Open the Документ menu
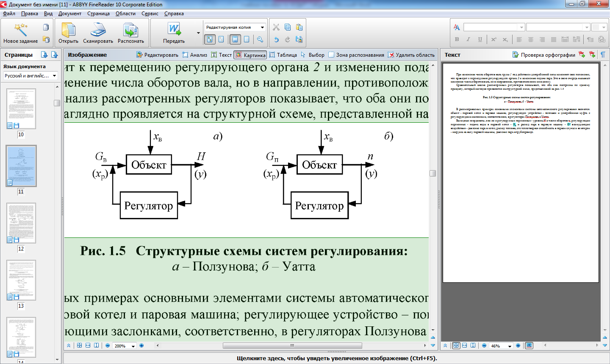This screenshot has height=364, width=610. (70, 14)
